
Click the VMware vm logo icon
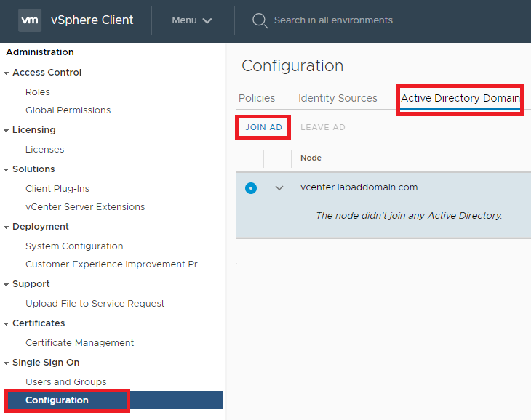tap(30, 20)
